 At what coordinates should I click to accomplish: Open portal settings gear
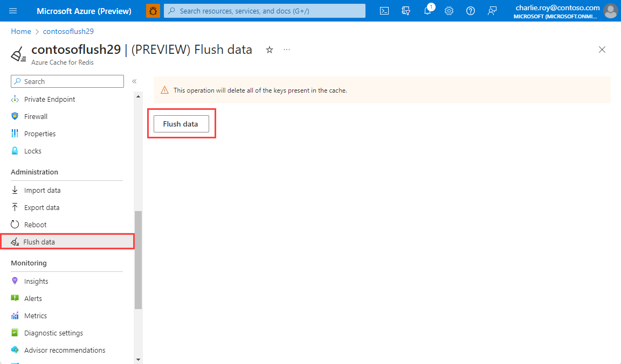tap(449, 10)
